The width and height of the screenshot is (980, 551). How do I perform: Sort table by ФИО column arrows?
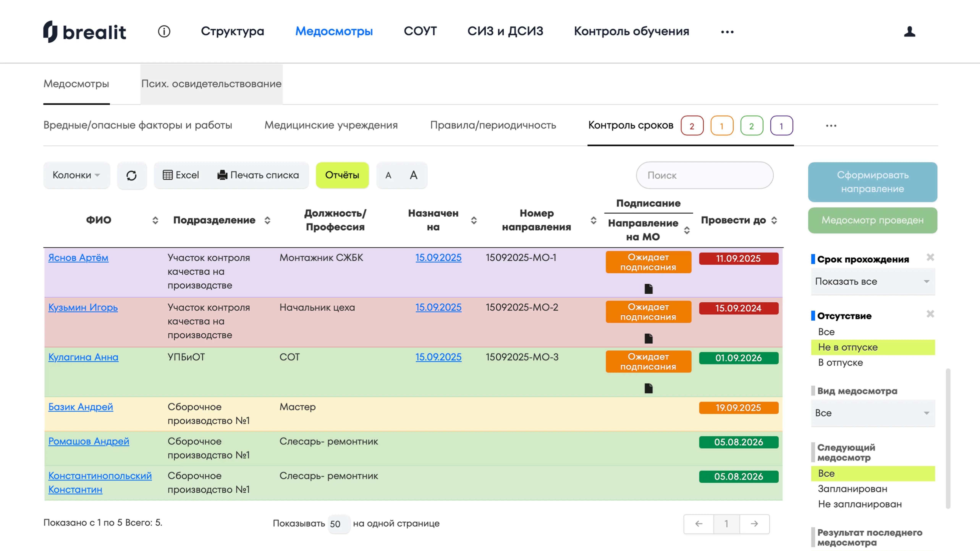tap(155, 220)
